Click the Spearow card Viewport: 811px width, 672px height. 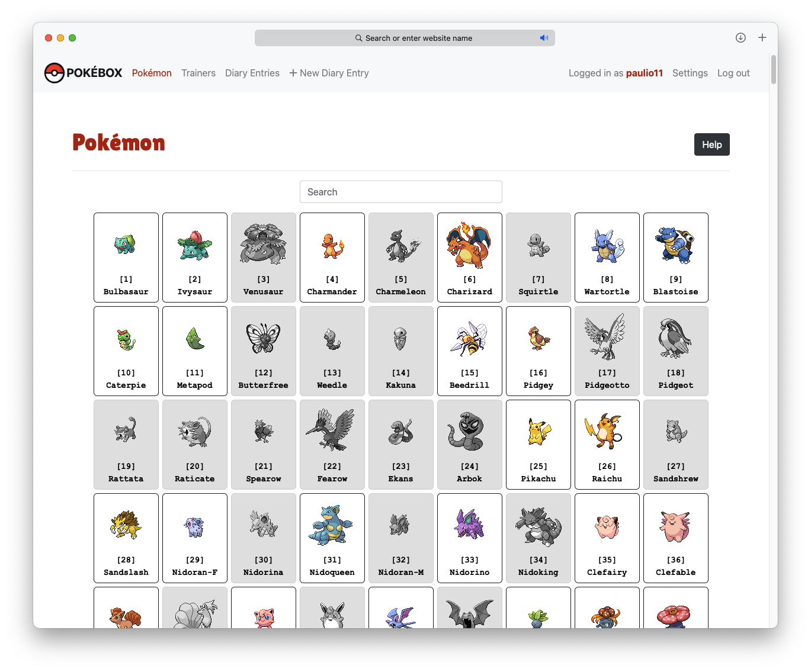click(x=264, y=445)
